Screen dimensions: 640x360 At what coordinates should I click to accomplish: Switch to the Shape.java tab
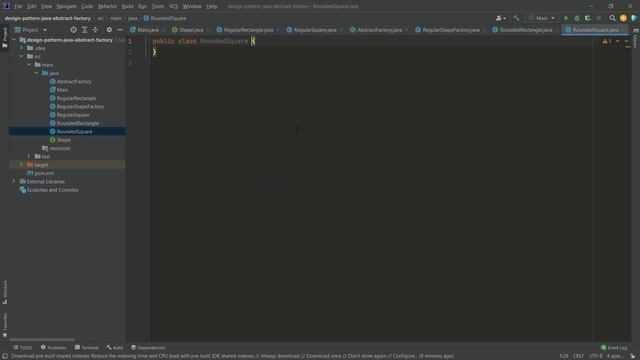coord(191,30)
